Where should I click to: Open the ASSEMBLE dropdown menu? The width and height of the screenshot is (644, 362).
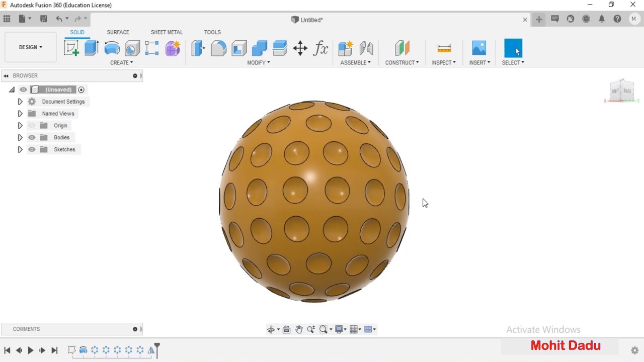356,62
